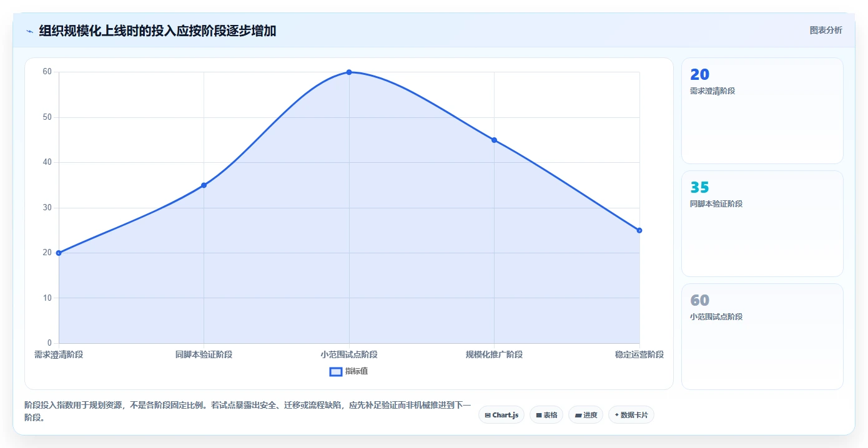Click the x-axis label 小范围试点阶段
The width and height of the screenshot is (868, 448).
click(349, 354)
